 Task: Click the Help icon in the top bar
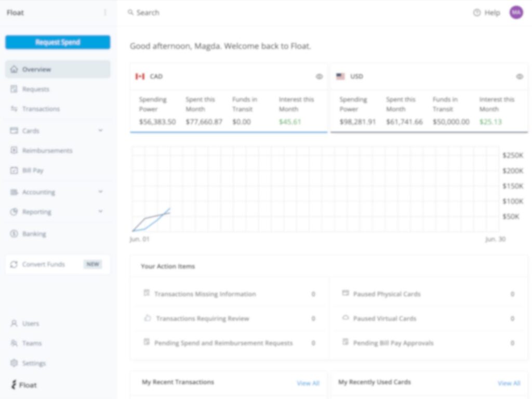point(476,12)
